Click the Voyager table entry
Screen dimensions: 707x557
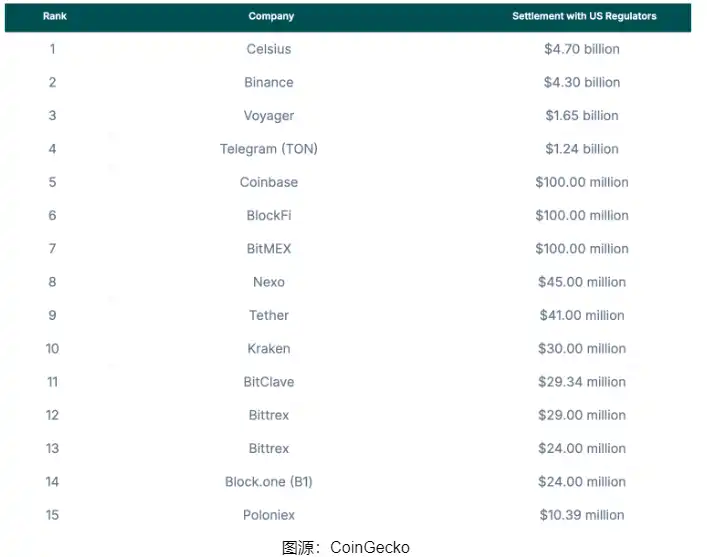tap(269, 115)
